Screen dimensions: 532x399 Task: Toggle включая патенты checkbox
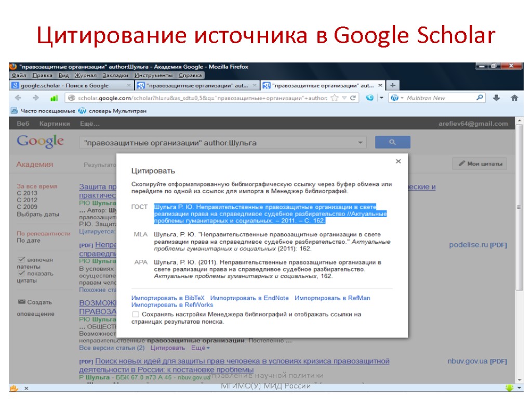21,260
